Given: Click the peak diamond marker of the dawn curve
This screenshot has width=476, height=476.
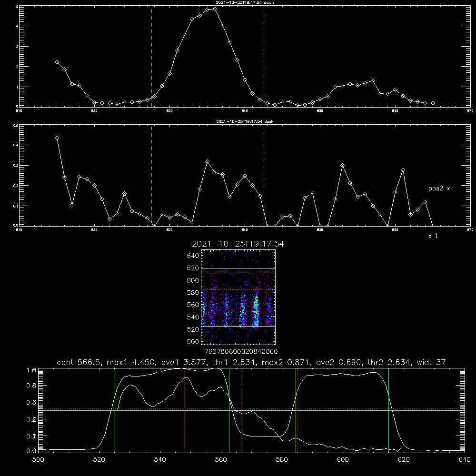Looking at the screenshot, I should 215,9.
